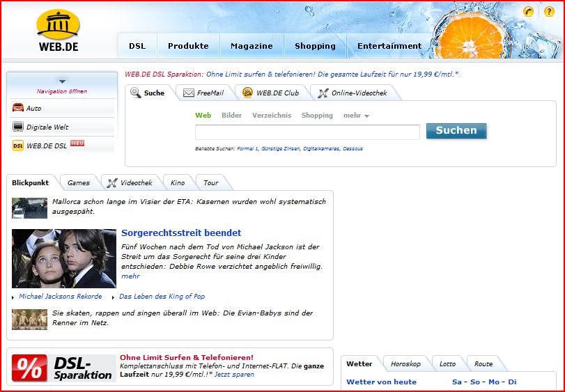The image size is (565, 392).
Task: Select the Games tab
Action: pos(79,183)
